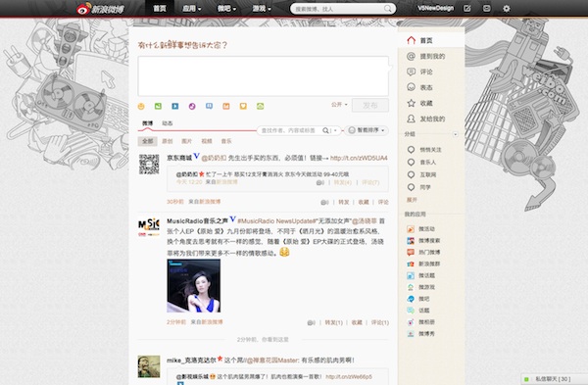Attach music with the purple music icon
Image resolution: width=588 pixels, height=385 pixels.
click(192, 107)
